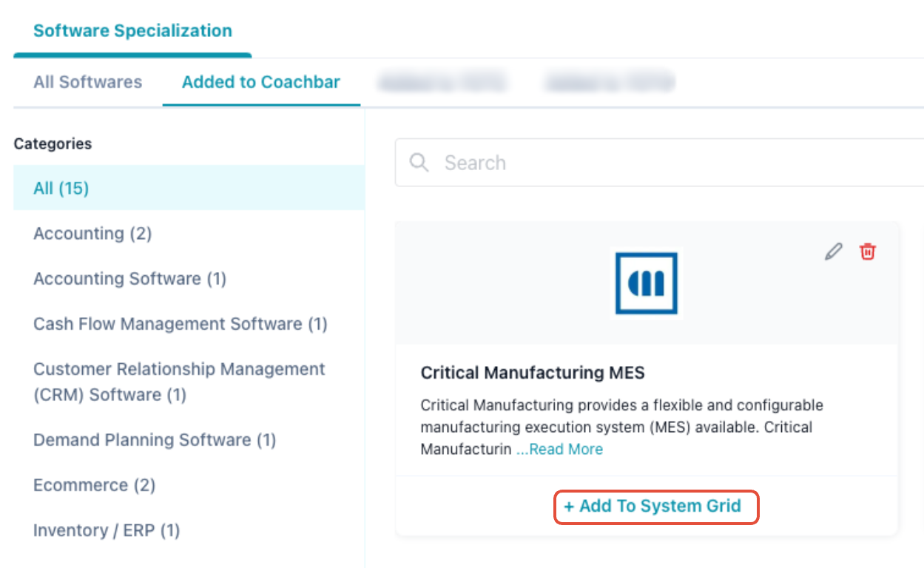Select the All (15) category
Viewport: 924px width, 568px height.
click(61, 189)
